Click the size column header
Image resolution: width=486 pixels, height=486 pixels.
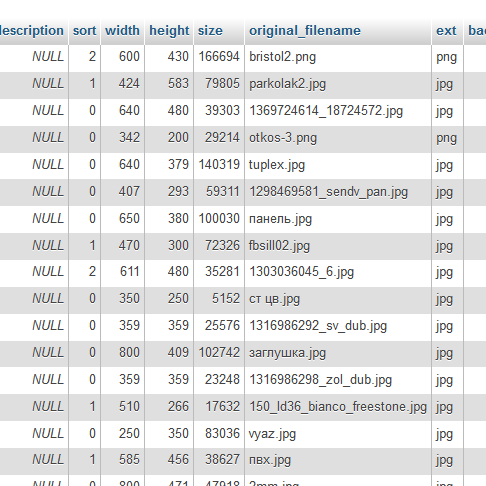pos(210,31)
